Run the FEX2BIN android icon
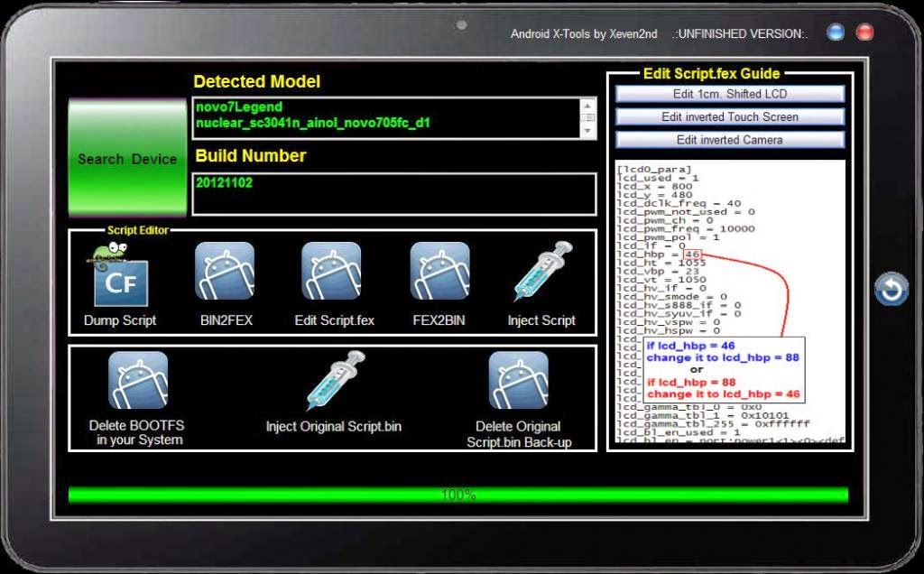This screenshot has height=574, width=924. (x=439, y=271)
